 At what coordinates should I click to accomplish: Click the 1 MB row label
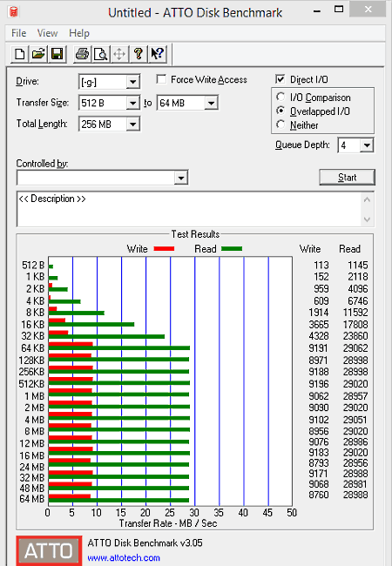click(34, 396)
